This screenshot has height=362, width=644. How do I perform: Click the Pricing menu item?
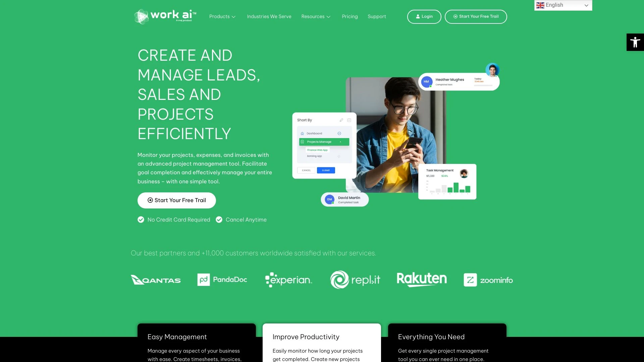click(x=350, y=16)
